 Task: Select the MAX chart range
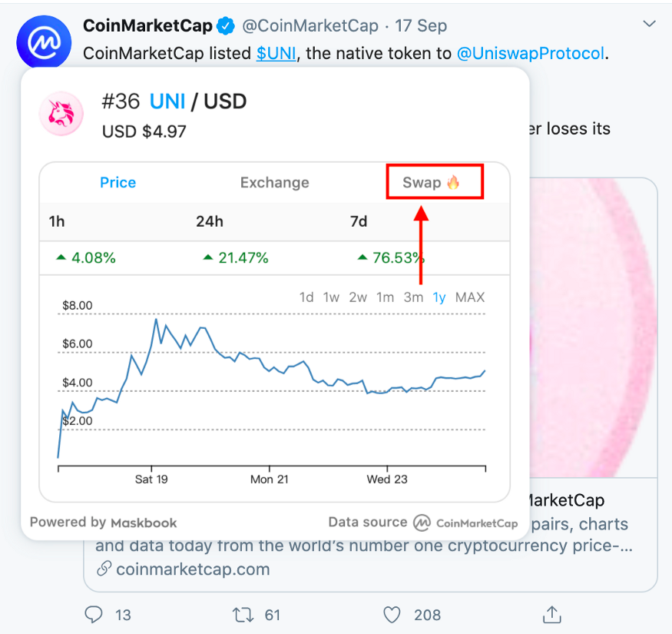pos(470,297)
